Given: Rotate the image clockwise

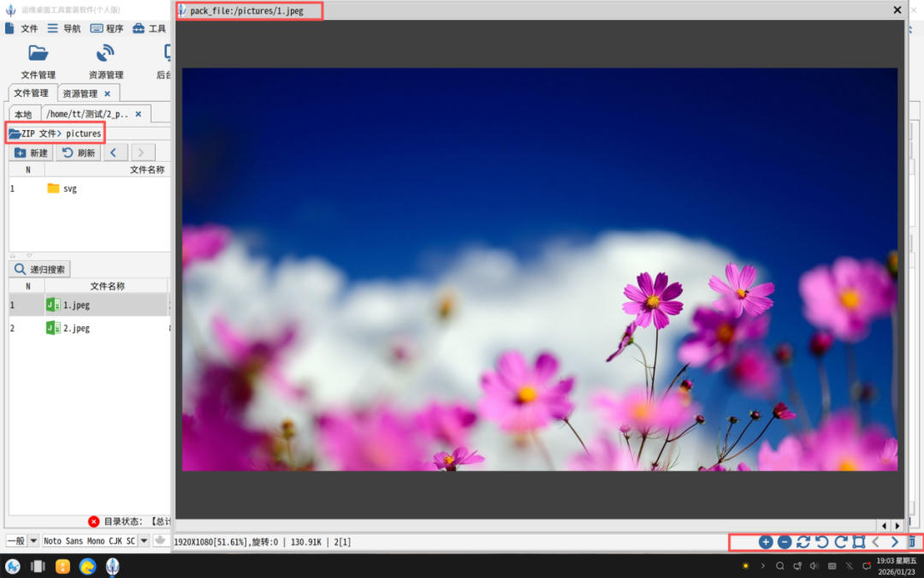Looking at the screenshot, I should pyautogui.click(x=841, y=542).
